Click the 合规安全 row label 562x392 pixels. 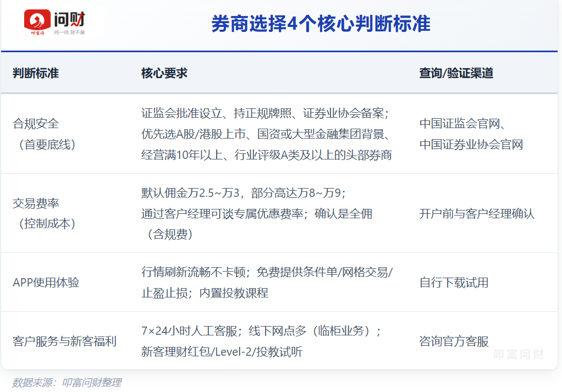(x=36, y=124)
